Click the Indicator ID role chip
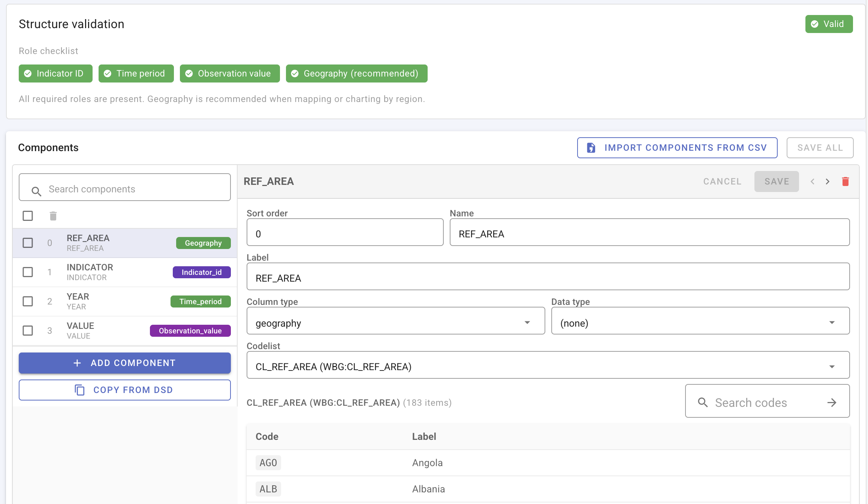Viewport: 868px width, 504px height. [x=55, y=73]
